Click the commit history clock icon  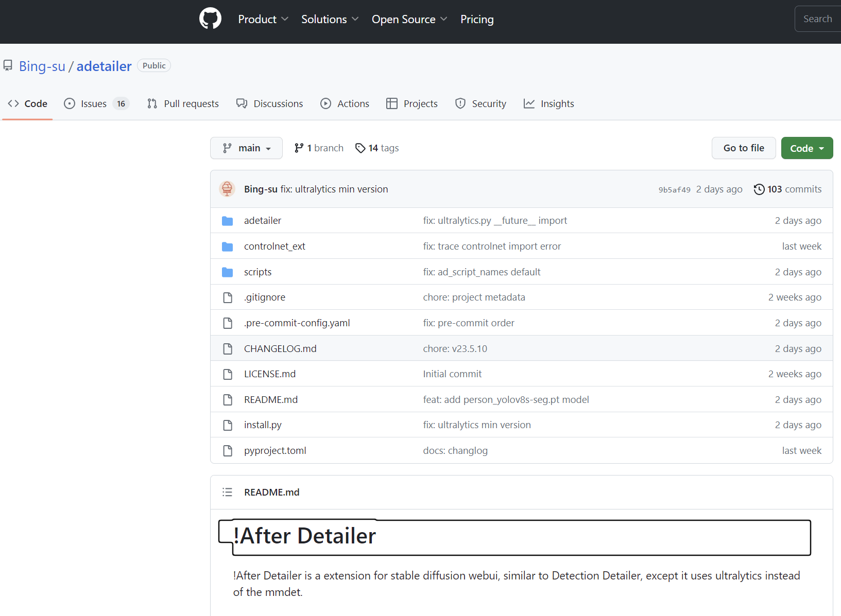[759, 189]
